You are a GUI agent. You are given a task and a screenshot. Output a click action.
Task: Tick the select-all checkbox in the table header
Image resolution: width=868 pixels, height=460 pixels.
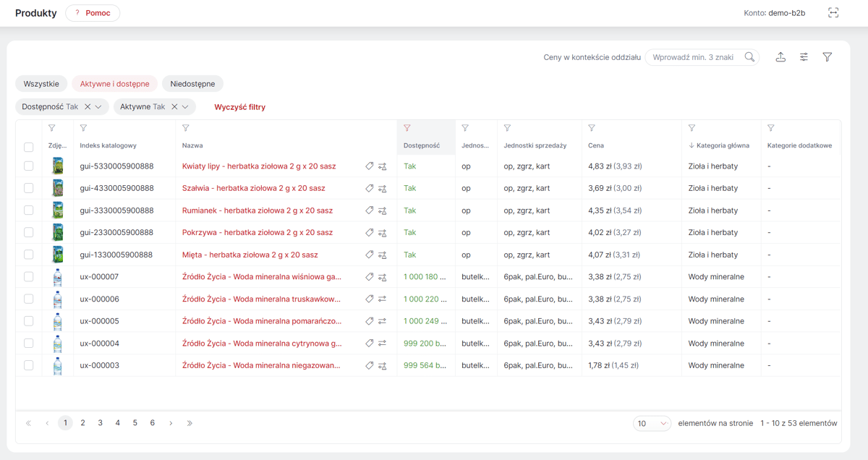coord(29,147)
